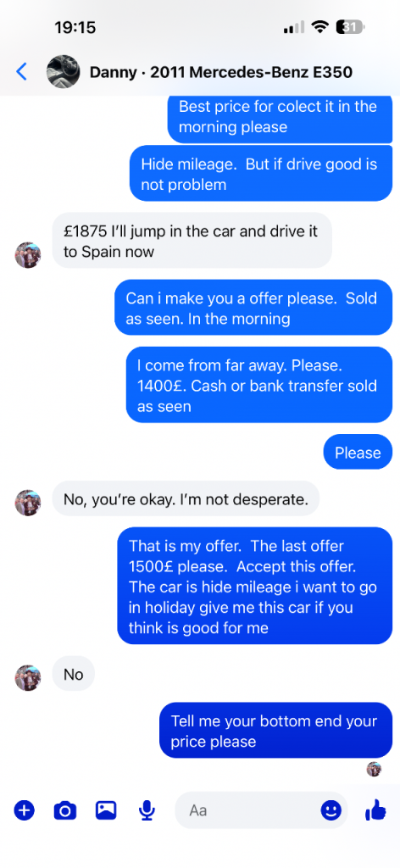This screenshot has height=868, width=400.
Task: Tap the avatar next to 'I'm not desperate' message
Action: tap(28, 503)
